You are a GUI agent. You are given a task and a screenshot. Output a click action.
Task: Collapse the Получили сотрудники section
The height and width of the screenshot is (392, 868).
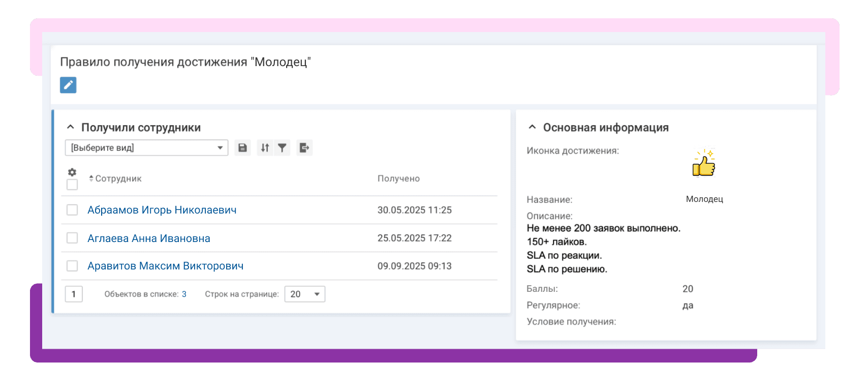coord(71,127)
